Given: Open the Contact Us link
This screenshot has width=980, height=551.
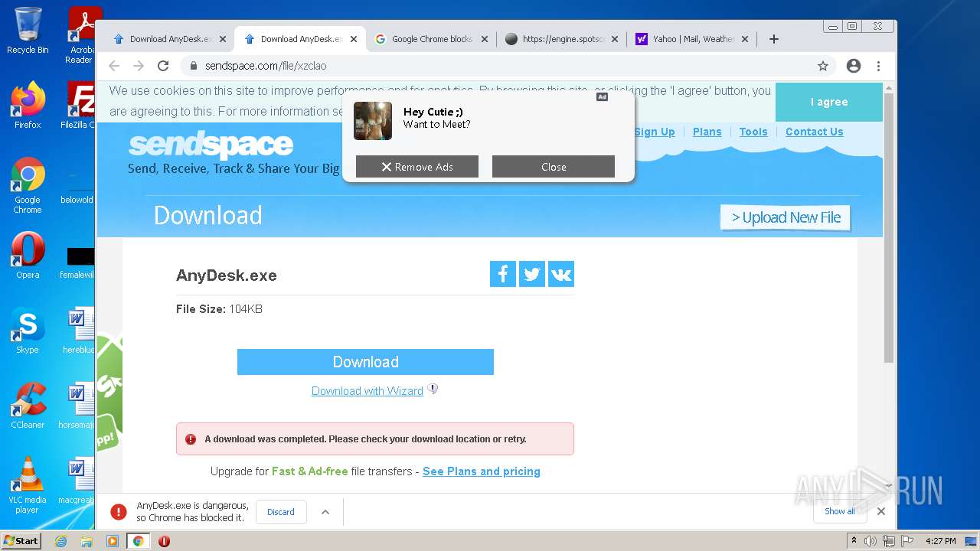Looking at the screenshot, I should (815, 132).
